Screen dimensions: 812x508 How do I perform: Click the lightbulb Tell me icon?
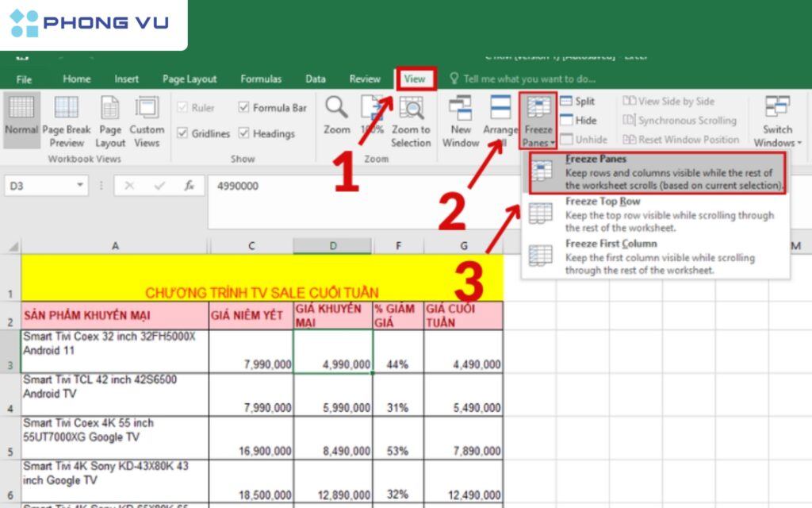(454, 79)
